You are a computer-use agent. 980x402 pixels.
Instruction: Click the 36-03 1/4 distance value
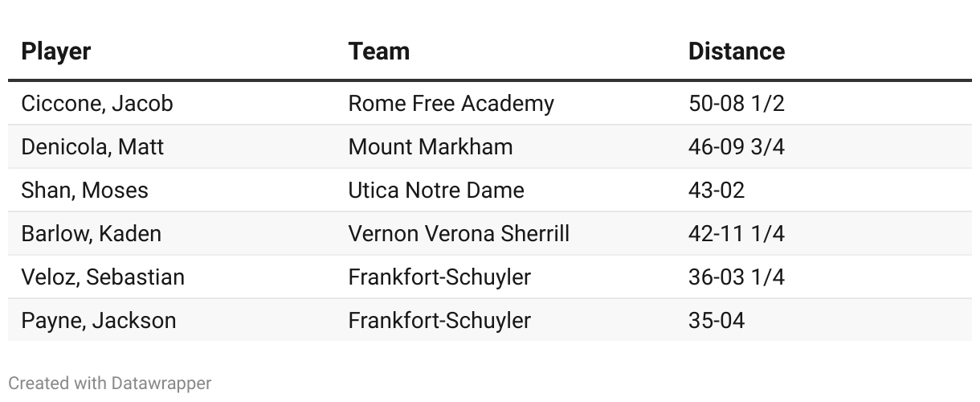(x=737, y=277)
